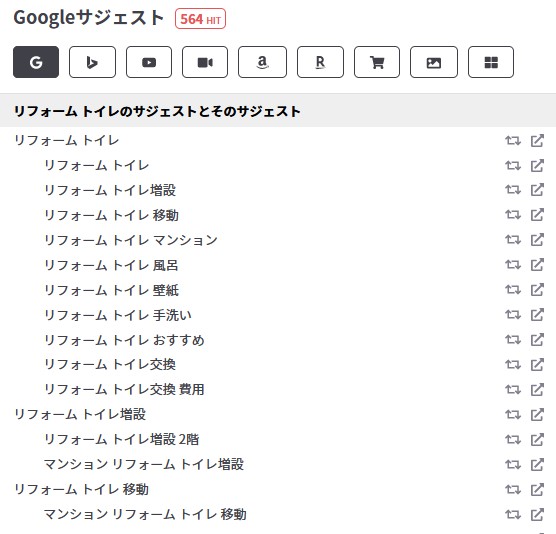Switch to Bing suggest source
The width and height of the screenshot is (556, 534).
(92, 62)
